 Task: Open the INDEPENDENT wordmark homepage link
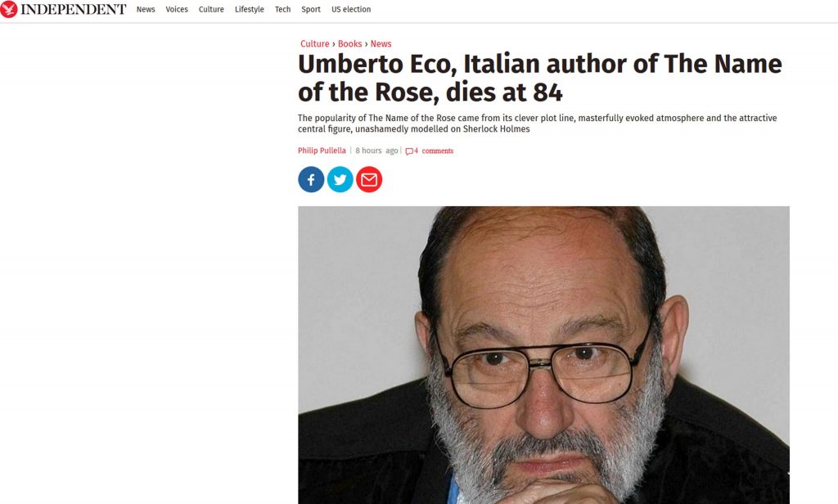[73, 9]
